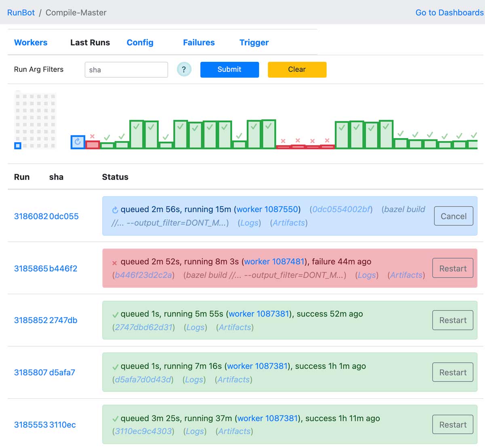Click the green checkmark for run 3185852
Screen dimensions: 485x448
click(115, 315)
